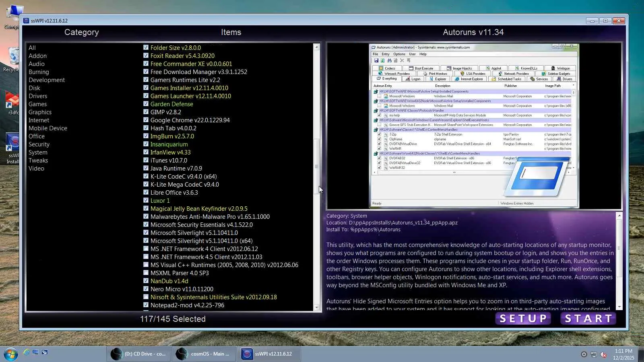Check the MS Visual C++ Runtimes checkbox
Image resolution: width=644 pixels, height=362 pixels.
(x=146, y=265)
